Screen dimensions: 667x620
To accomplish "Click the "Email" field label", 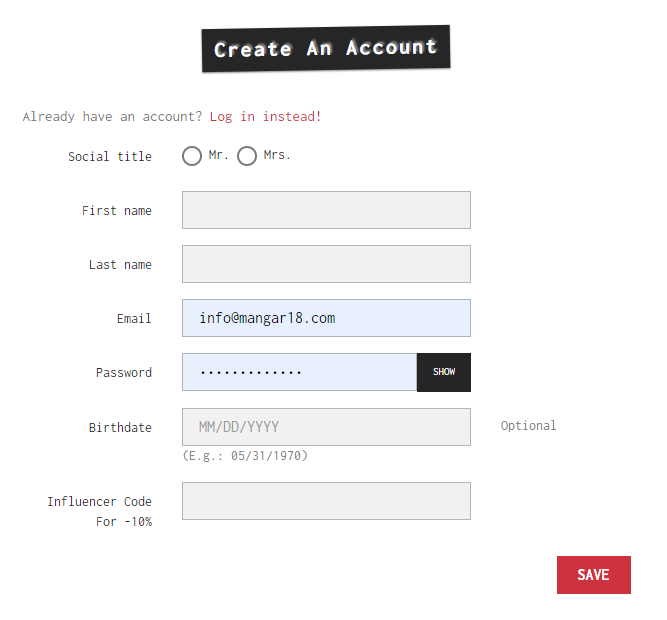I will click(134, 319).
